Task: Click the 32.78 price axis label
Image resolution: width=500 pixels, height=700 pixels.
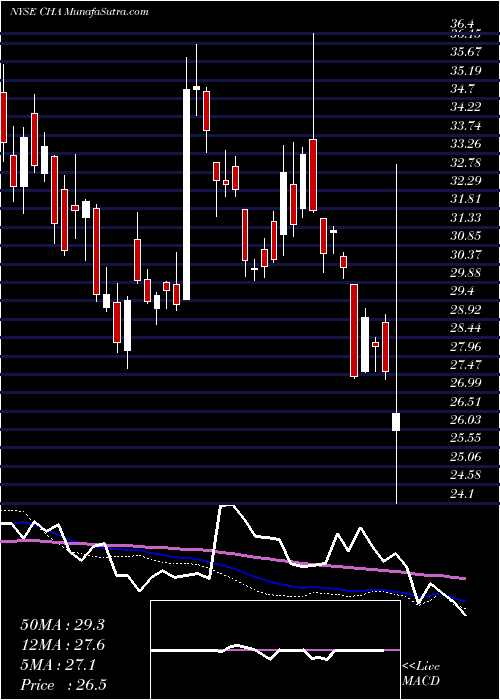Action: [x=466, y=162]
